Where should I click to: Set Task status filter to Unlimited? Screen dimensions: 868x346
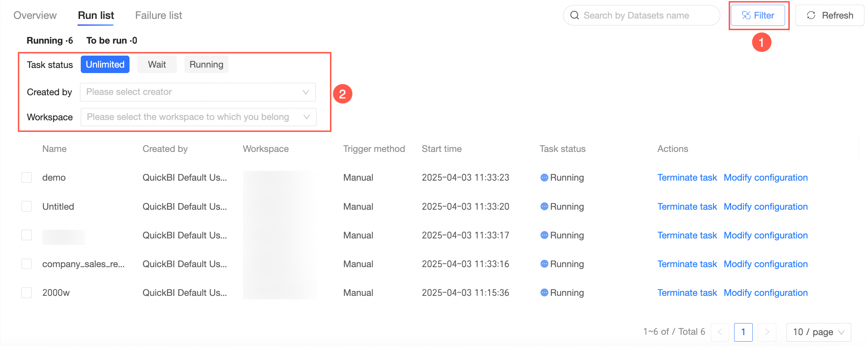click(x=105, y=64)
